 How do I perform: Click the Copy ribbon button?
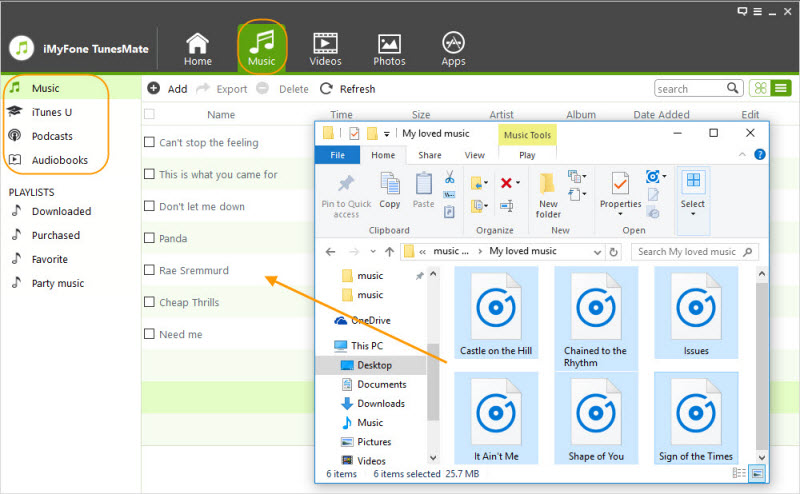pos(390,191)
